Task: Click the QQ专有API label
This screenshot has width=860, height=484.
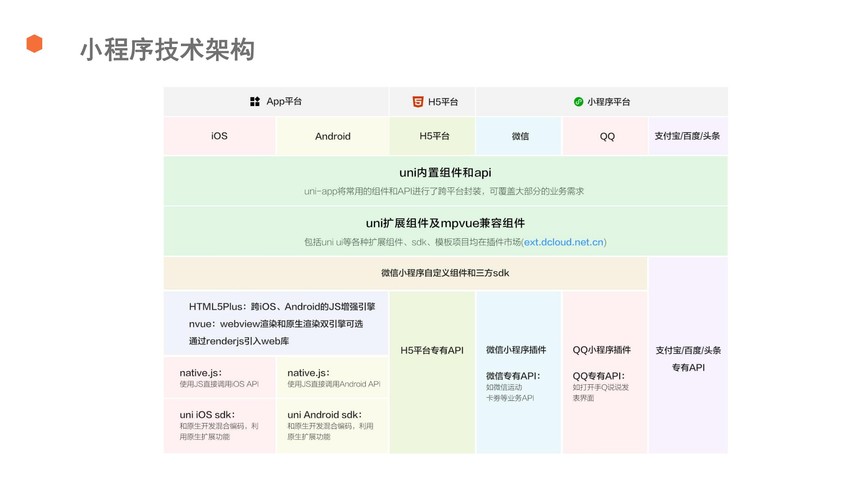Action: 598,376
